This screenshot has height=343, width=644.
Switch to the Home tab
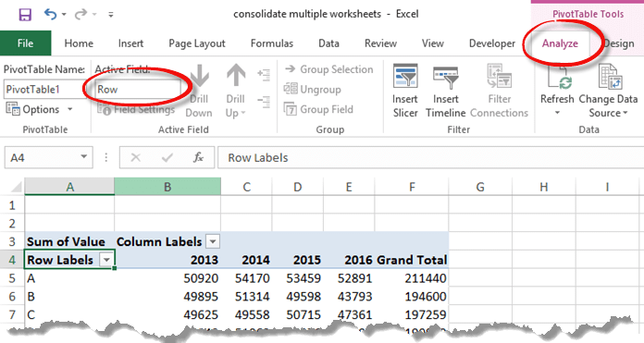(x=79, y=43)
